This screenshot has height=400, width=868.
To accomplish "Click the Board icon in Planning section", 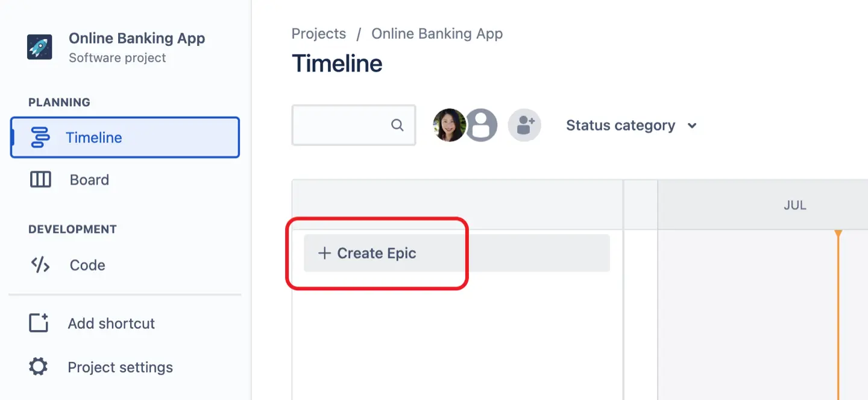I will coord(40,179).
